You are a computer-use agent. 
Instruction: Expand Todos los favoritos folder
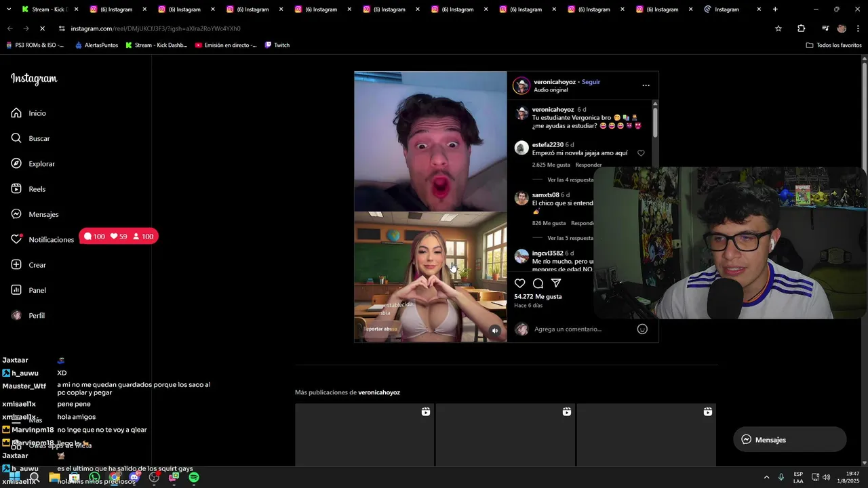click(x=833, y=45)
